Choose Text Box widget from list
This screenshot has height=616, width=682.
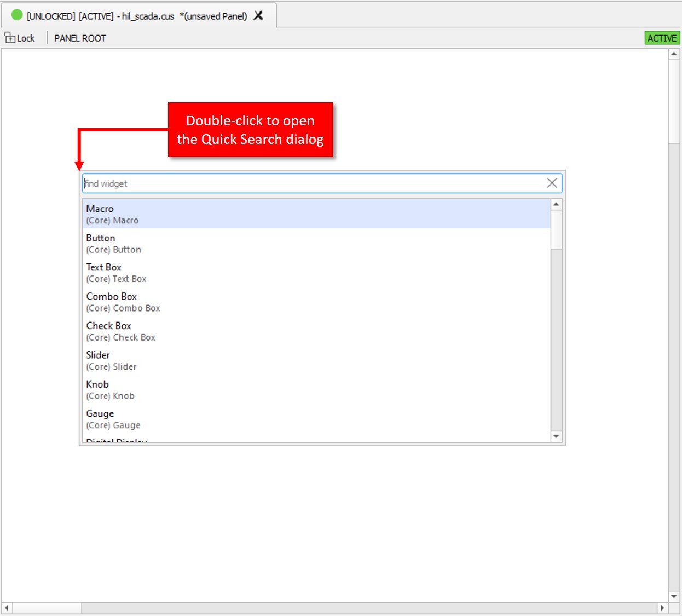point(316,273)
